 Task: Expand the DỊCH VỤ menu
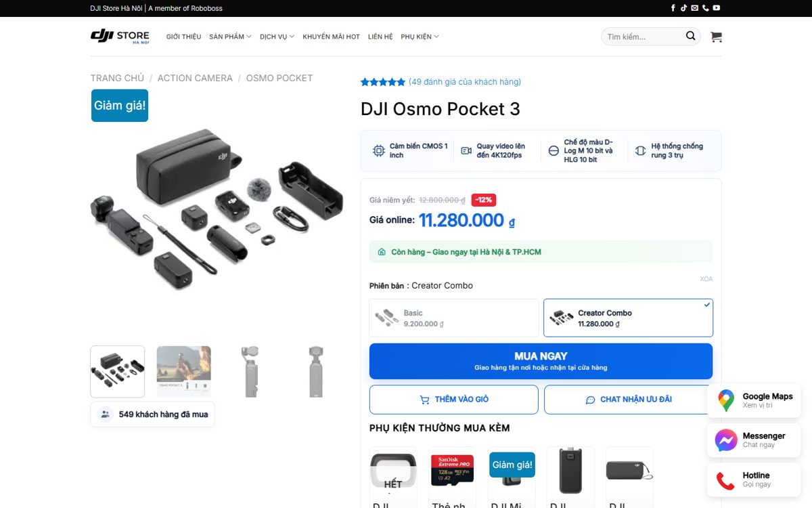click(277, 37)
